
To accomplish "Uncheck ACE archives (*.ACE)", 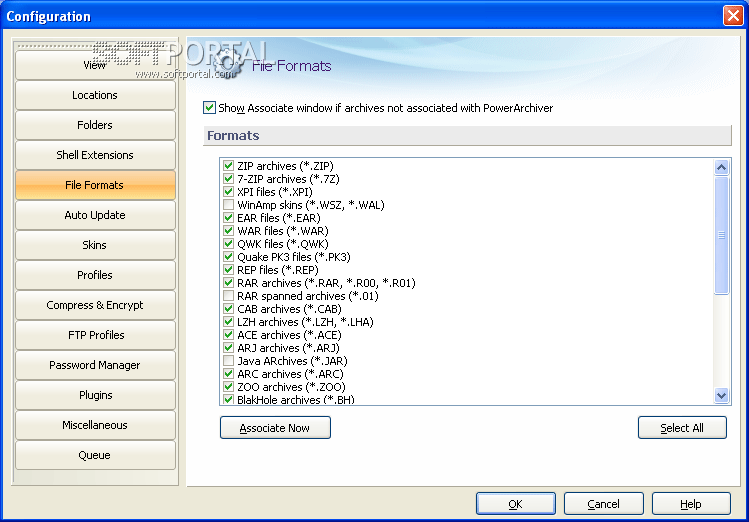I will pos(228,335).
